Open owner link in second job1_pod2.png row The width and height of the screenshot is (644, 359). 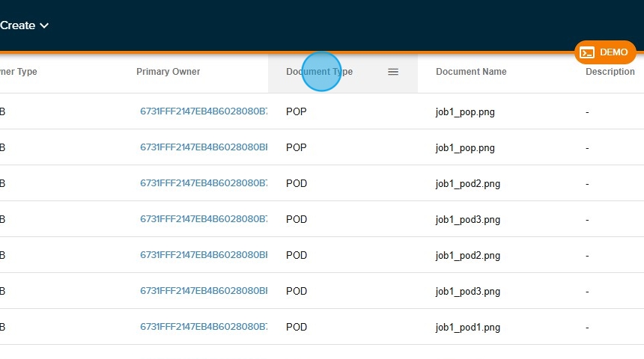(203, 255)
